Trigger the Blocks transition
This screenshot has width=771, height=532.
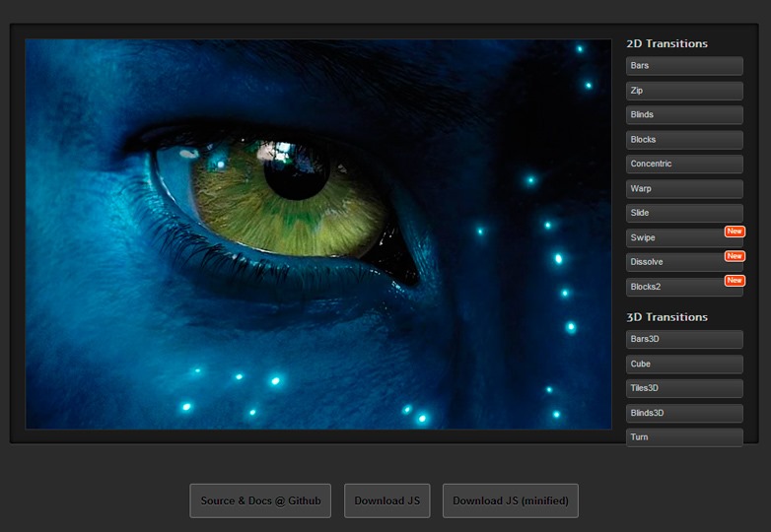pyautogui.click(x=684, y=140)
